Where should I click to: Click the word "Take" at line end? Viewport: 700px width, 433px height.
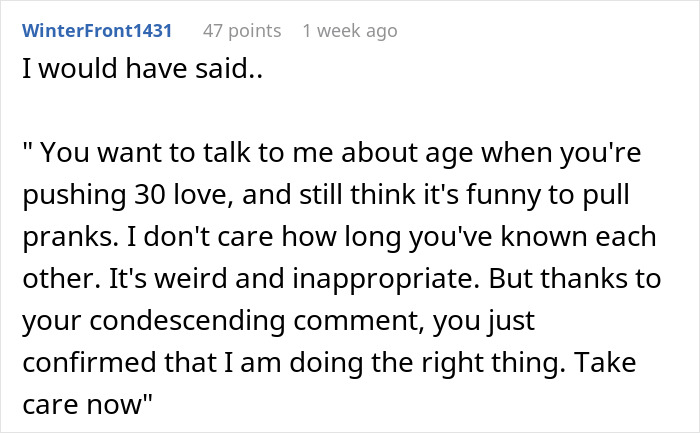[604, 362]
